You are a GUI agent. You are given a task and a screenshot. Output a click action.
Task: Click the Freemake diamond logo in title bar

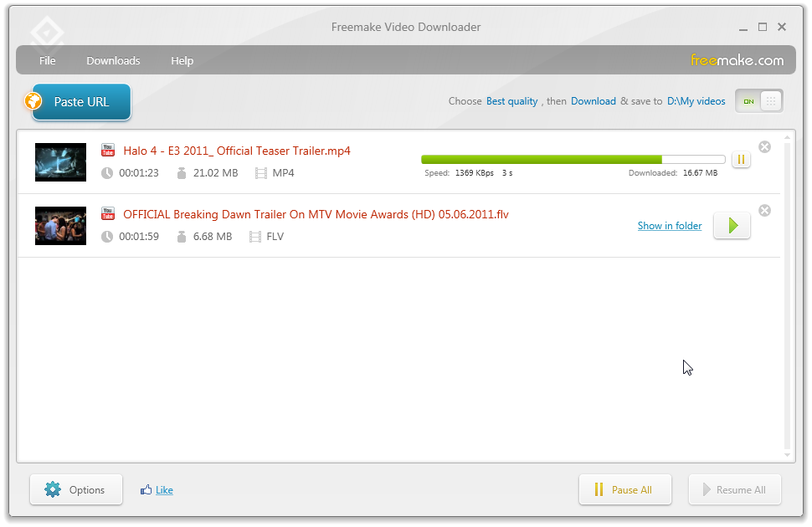(47, 33)
